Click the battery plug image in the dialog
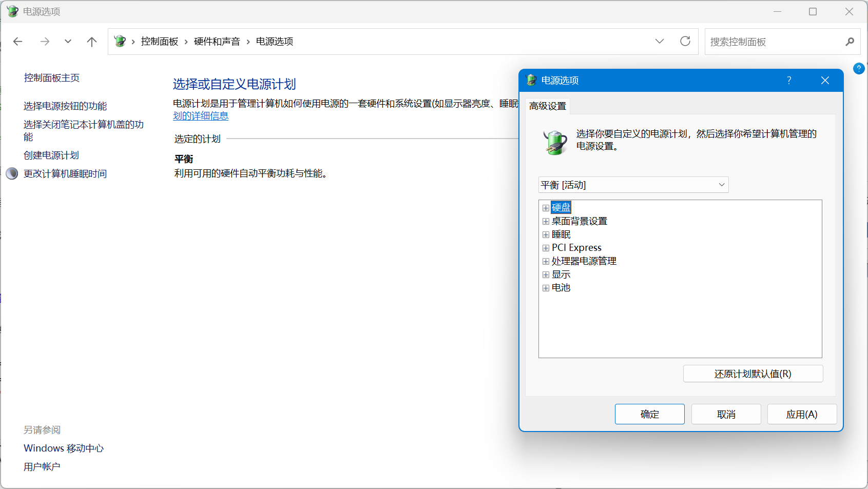Viewport: 868px width, 489px height. (x=555, y=142)
